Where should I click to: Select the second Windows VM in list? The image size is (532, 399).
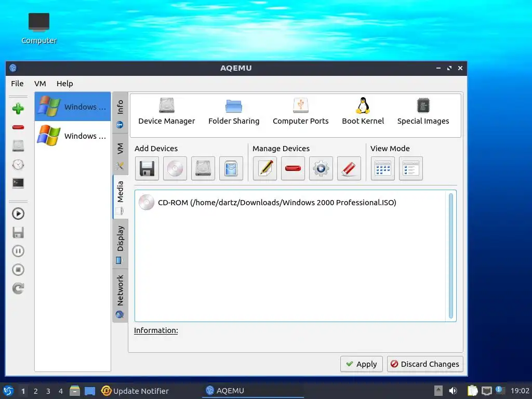pos(73,136)
